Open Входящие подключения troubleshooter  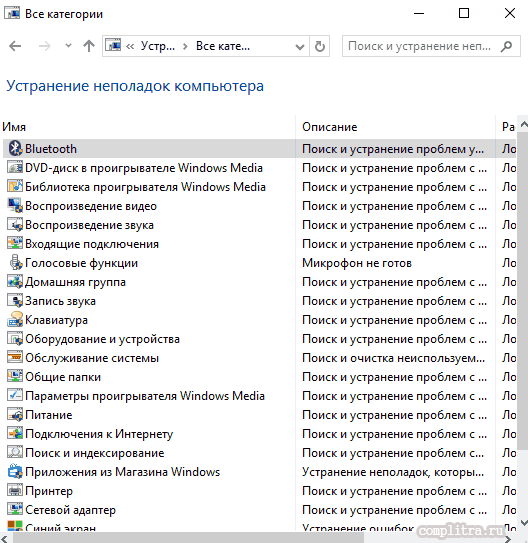(92, 244)
